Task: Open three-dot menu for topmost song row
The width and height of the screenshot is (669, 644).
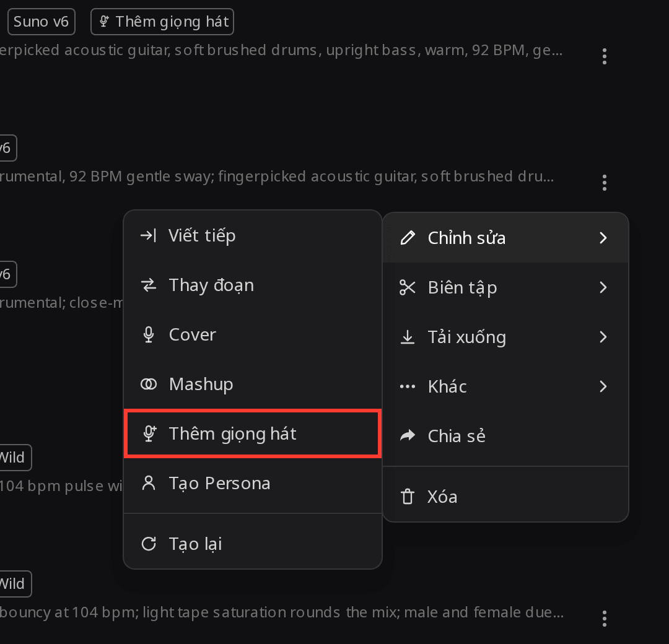Action: [x=604, y=56]
